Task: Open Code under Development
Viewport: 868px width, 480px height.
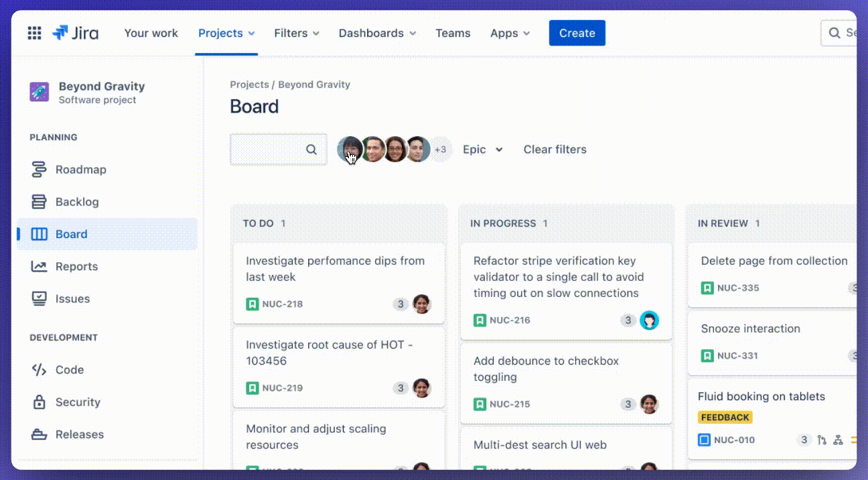Action: [x=107, y=369]
